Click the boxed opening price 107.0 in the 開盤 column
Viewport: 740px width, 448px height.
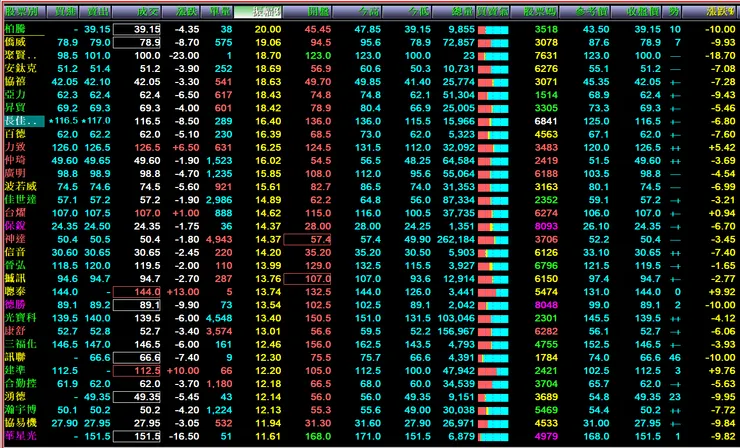tap(308, 279)
